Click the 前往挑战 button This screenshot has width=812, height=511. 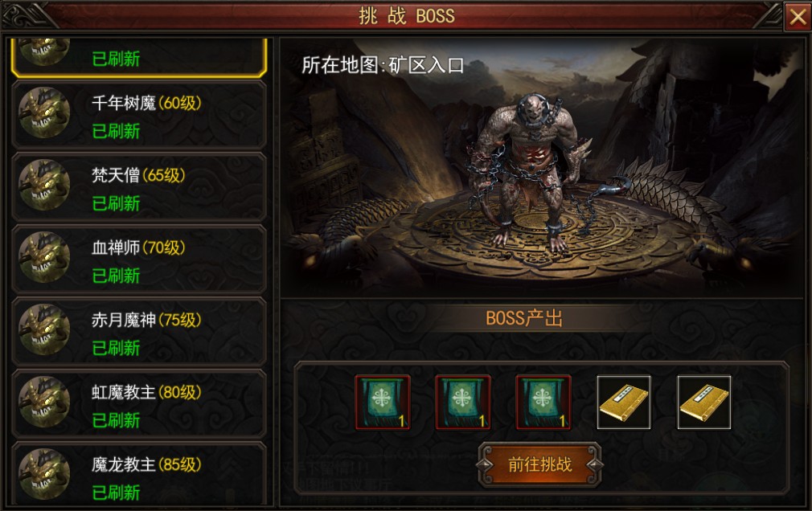[x=539, y=464]
